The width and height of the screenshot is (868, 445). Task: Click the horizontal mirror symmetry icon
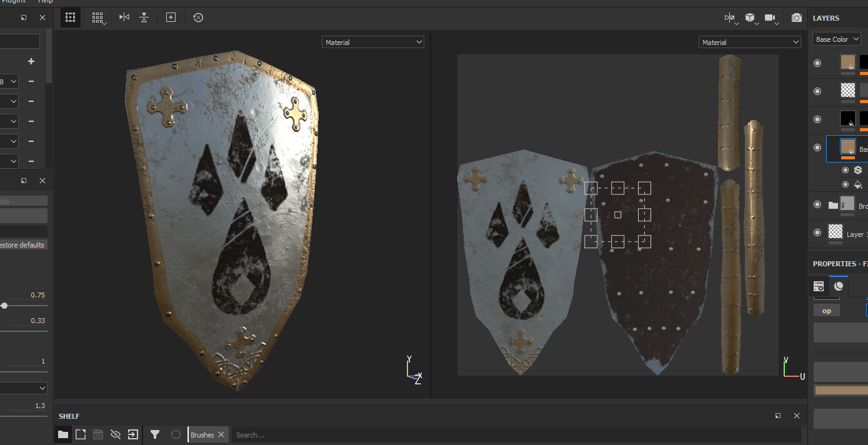click(124, 17)
